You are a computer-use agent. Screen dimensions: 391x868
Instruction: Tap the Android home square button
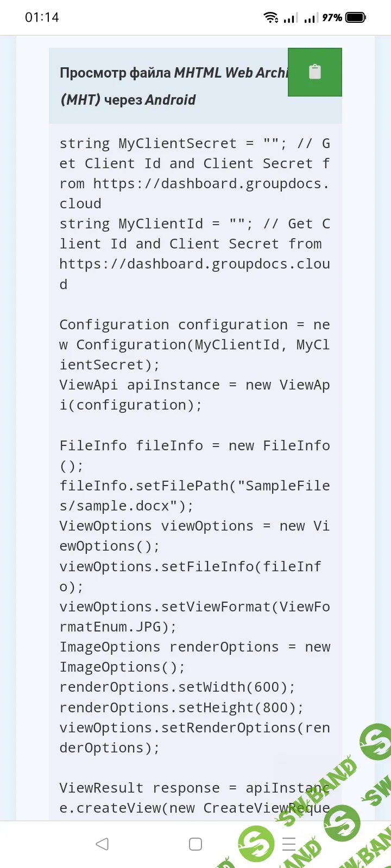tap(195, 844)
